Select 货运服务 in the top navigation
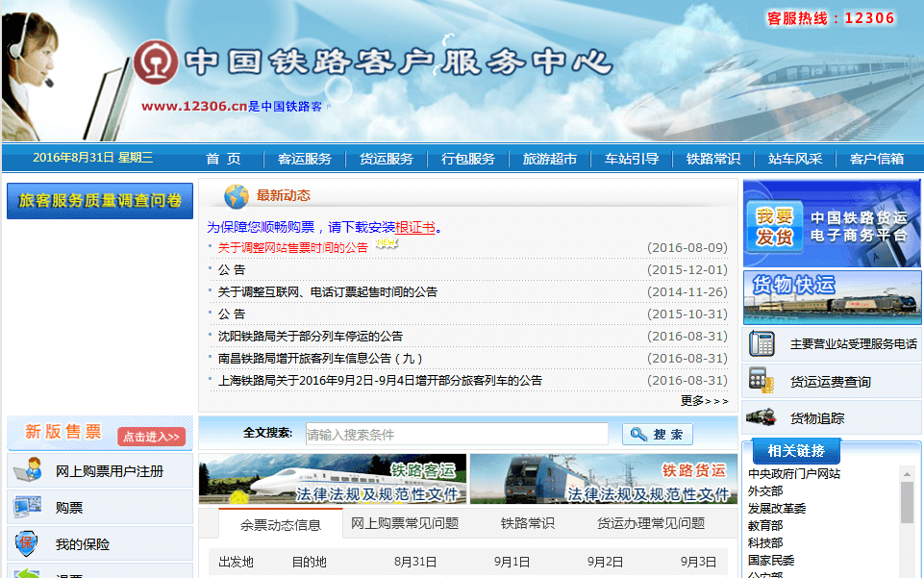Screen dimensions: 924x578 (x=387, y=159)
